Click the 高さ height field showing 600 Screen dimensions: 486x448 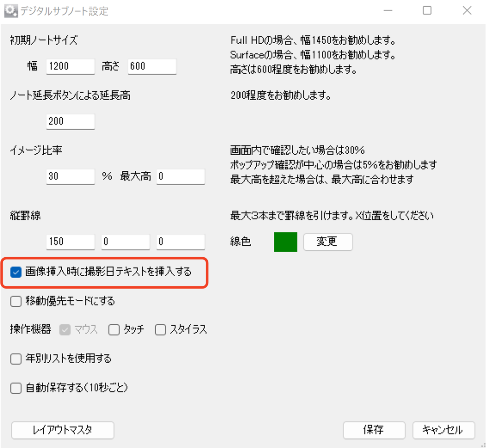tap(152, 67)
